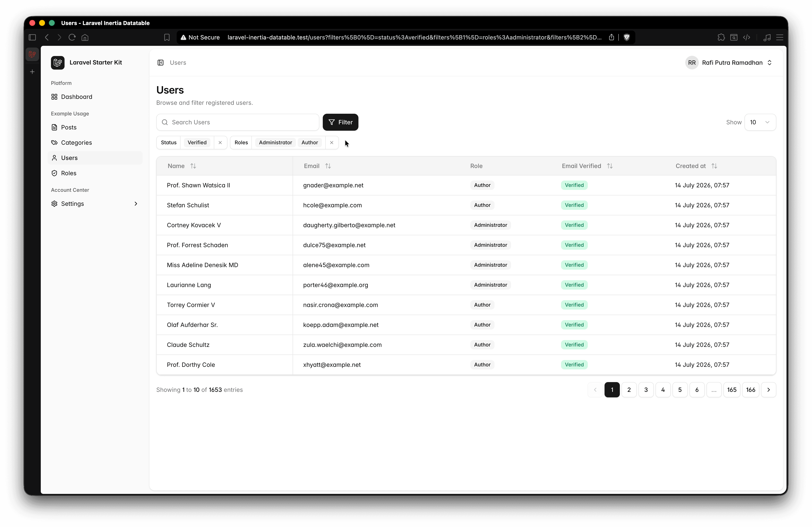Sort by Created at column arrows
This screenshot has width=812, height=527.
click(x=714, y=166)
